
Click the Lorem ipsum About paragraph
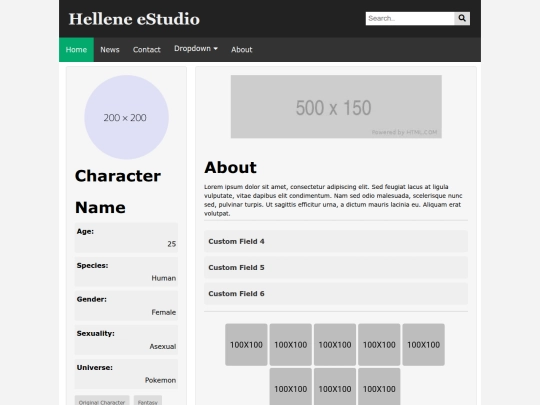coord(333,200)
